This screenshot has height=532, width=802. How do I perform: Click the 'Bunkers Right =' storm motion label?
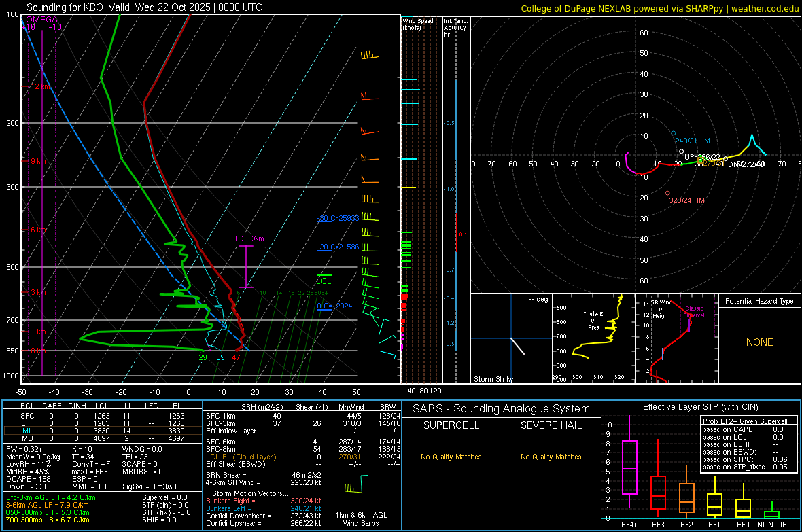coord(230,501)
